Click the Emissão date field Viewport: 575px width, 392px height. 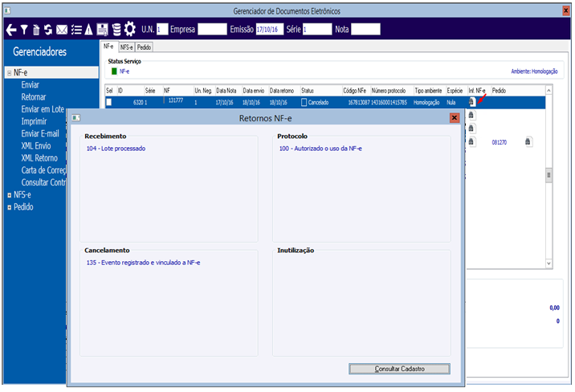click(x=270, y=30)
